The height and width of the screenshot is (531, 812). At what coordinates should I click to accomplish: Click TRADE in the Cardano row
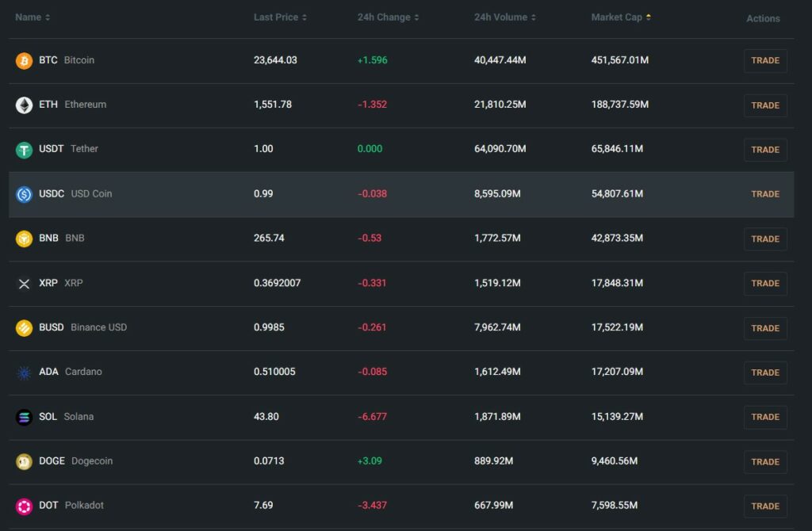click(x=765, y=372)
